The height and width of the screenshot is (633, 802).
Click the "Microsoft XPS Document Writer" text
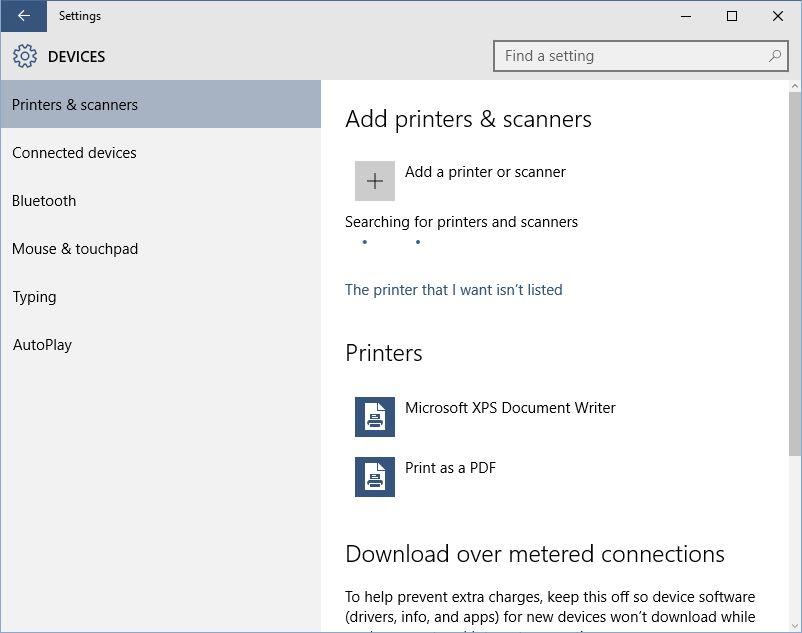click(510, 408)
